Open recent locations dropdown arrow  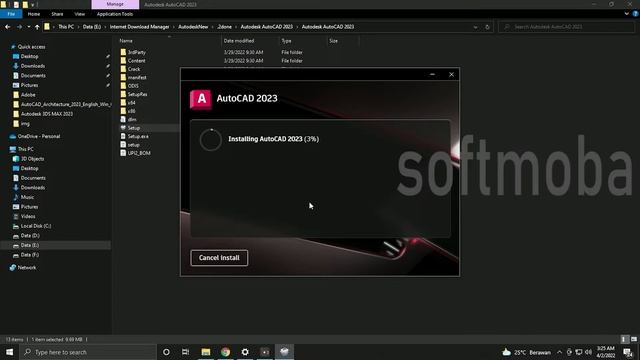(x=29, y=27)
